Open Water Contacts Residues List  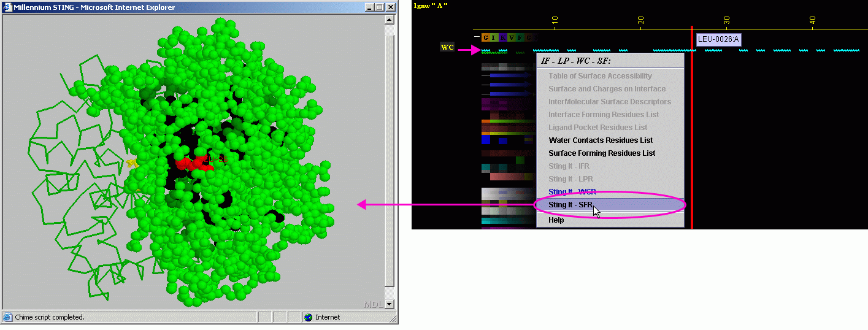click(x=610, y=140)
